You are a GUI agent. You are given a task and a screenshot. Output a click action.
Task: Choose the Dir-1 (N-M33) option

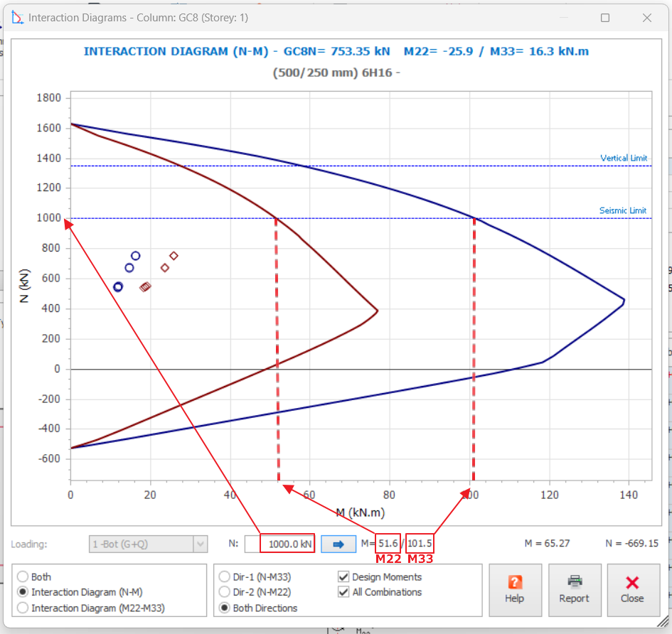pyautogui.click(x=225, y=577)
